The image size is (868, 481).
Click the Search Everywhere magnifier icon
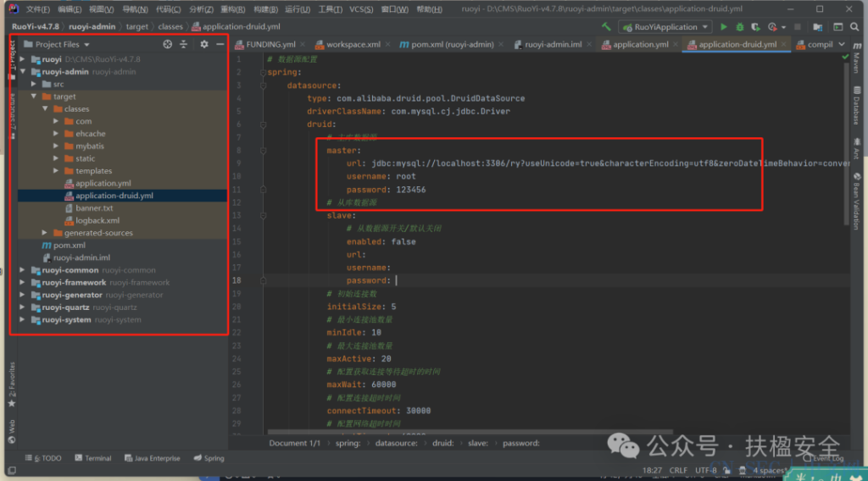[x=854, y=26]
